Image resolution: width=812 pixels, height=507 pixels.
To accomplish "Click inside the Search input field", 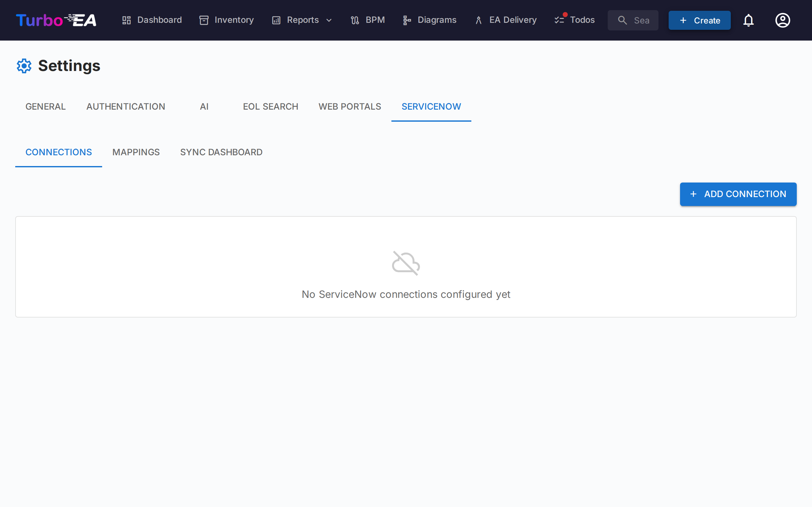I will point(642,20).
